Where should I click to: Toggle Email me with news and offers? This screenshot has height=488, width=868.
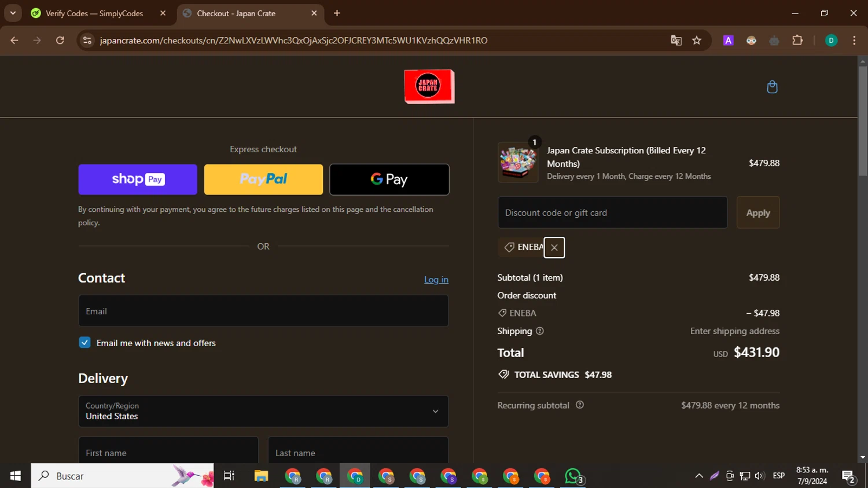point(84,343)
